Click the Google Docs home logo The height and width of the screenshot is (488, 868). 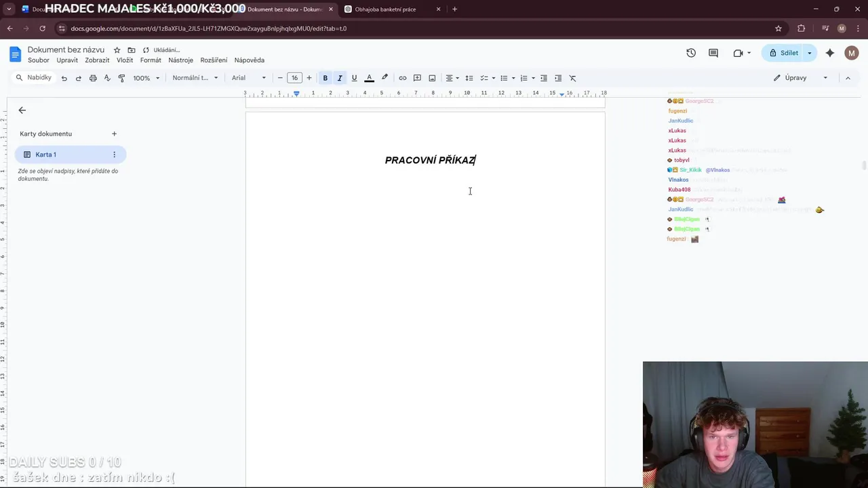click(15, 54)
